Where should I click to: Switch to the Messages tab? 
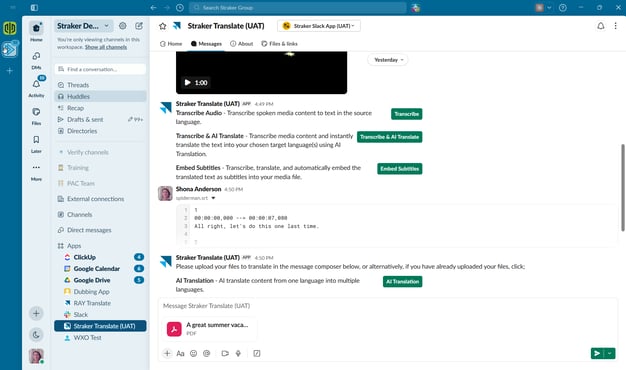click(x=206, y=44)
